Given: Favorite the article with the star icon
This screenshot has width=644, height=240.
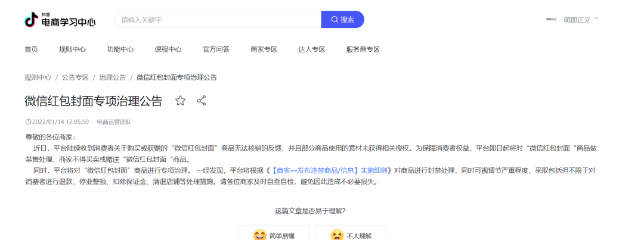Looking at the screenshot, I should click(x=180, y=101).
